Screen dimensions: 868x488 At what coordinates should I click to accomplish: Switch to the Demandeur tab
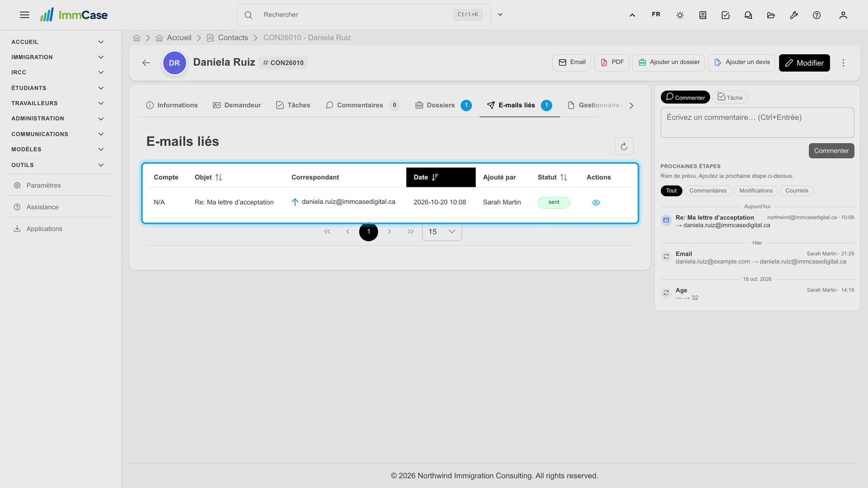(237, 105)
